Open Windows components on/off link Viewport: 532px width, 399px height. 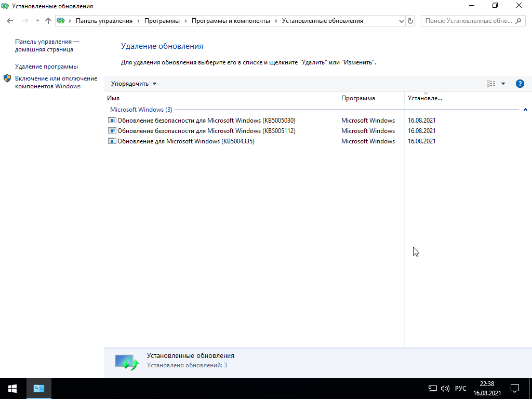click(x=56, y=82)
